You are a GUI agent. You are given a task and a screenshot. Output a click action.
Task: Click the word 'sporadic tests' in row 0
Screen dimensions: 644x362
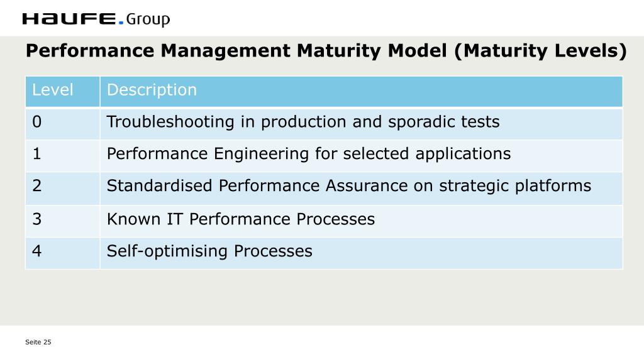(444, 122)
